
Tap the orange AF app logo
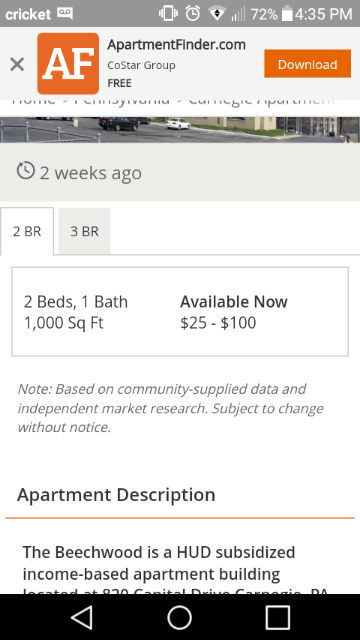[x=68, y=64]
